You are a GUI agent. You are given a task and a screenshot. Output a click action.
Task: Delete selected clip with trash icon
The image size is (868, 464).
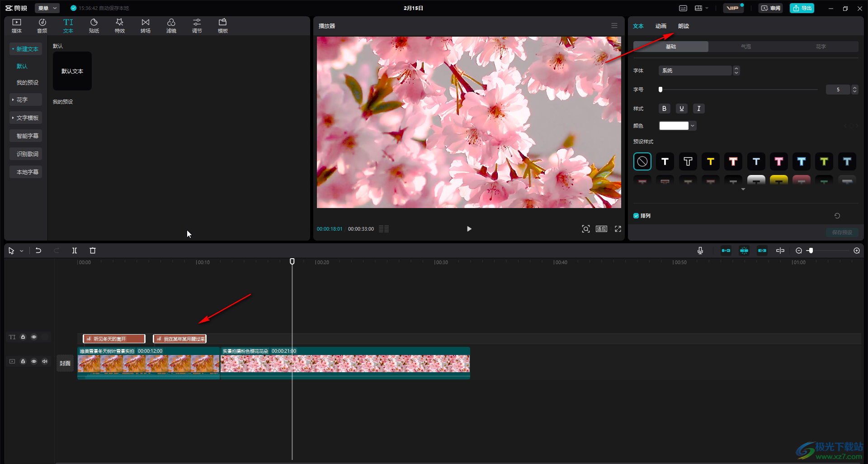click(x=93, y=251)
